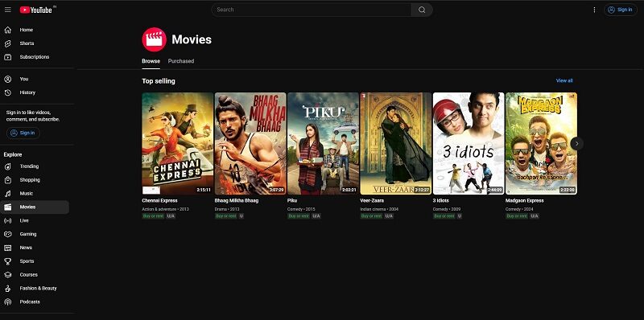Click the Shopping bag icon

(x=8, y=180)
